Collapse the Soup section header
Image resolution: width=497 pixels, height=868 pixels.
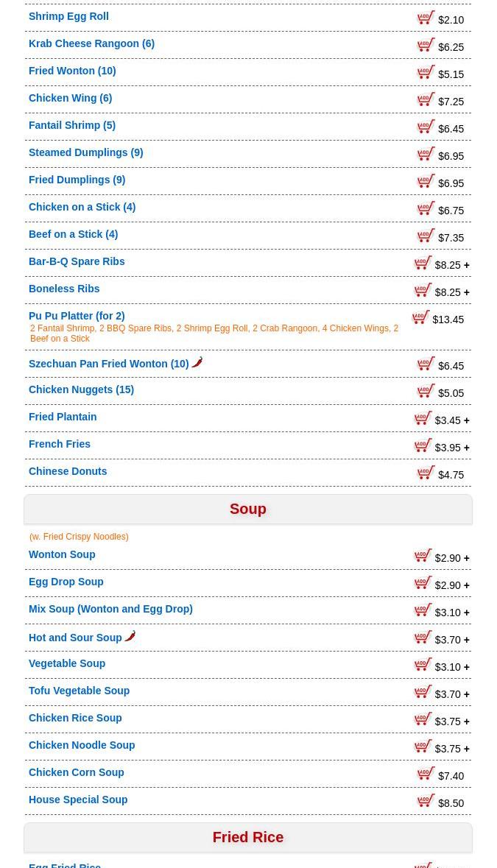pyautogui.click(x=248, y=509)
